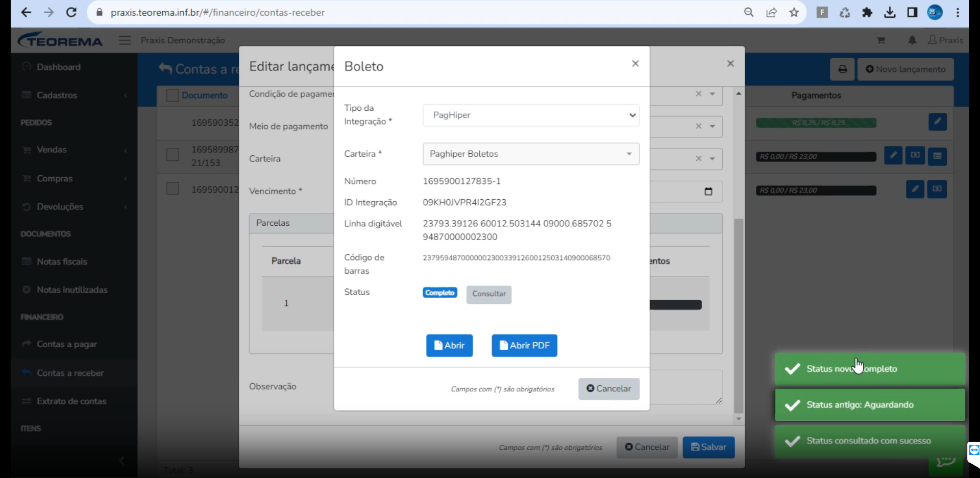Expand Condição de pagamento dropdown arrow
The image size is (980, 478).
[x=713, y=94]
